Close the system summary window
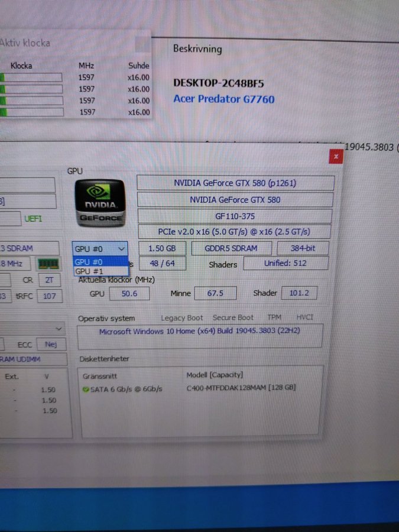399x532 pixels. click(x=336, y=156)
